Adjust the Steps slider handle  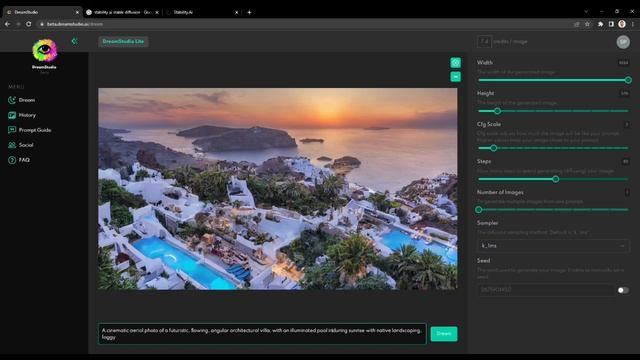coord(556,179)
